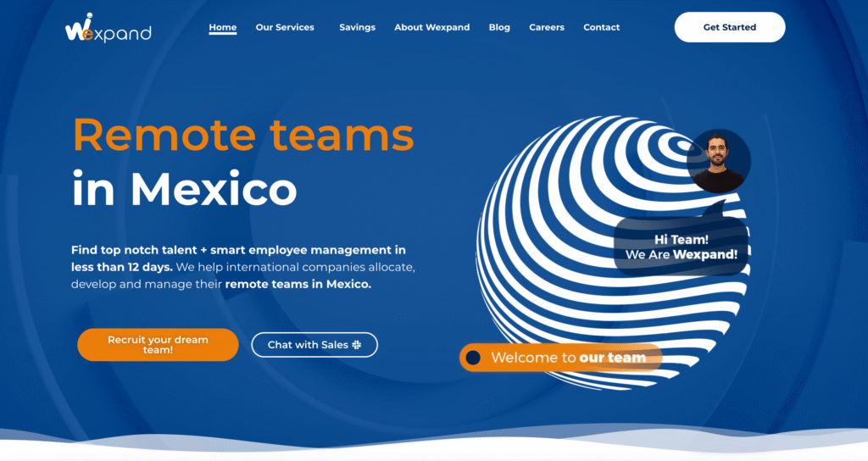Click the dark dot in the Welcome pill
This screenshot has height=461, width=868.
pos(473,358)
